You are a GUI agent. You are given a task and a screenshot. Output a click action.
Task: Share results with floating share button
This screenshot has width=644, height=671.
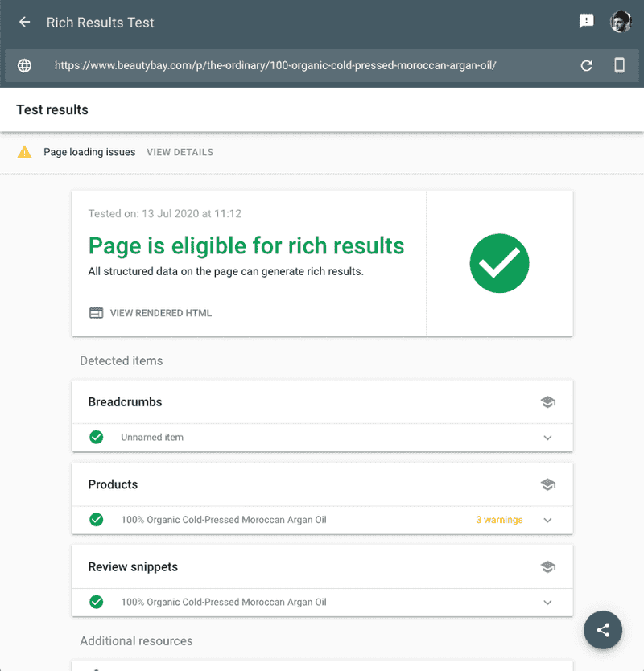tap(603, 630)
